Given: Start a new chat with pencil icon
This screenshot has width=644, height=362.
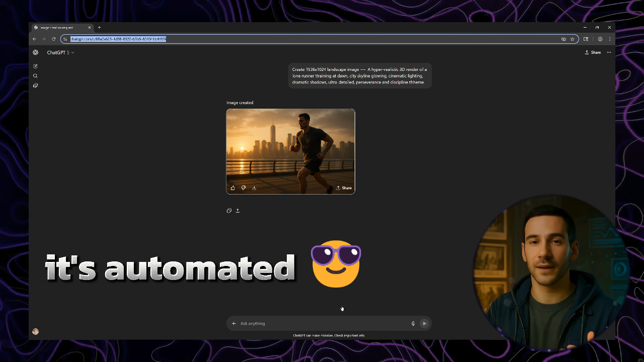Looking at the screenshot, I should [x=35, y=66].
